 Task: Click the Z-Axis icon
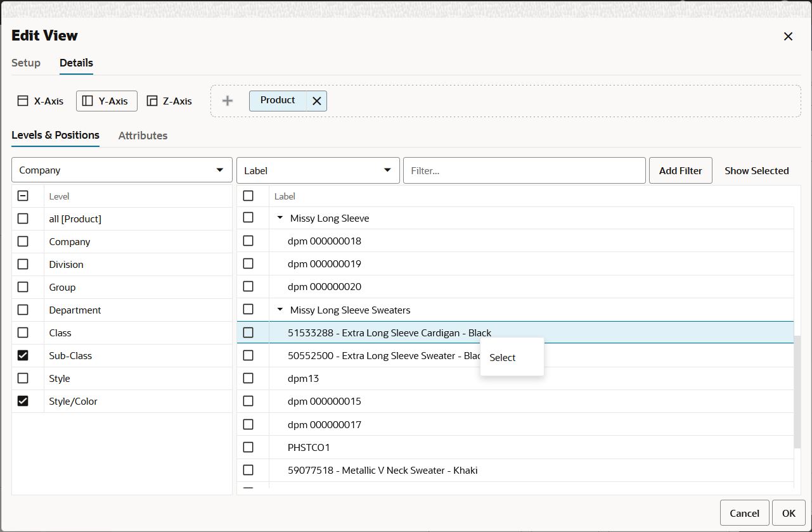152,101
